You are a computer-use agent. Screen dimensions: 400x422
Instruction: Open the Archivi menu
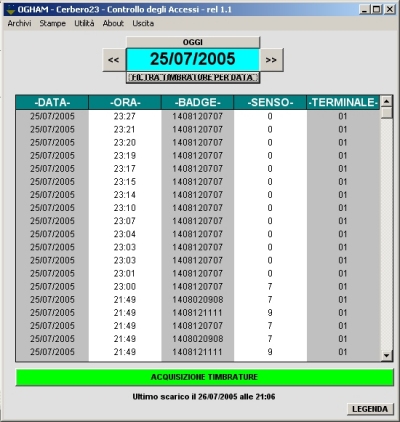tap(19, 23)
